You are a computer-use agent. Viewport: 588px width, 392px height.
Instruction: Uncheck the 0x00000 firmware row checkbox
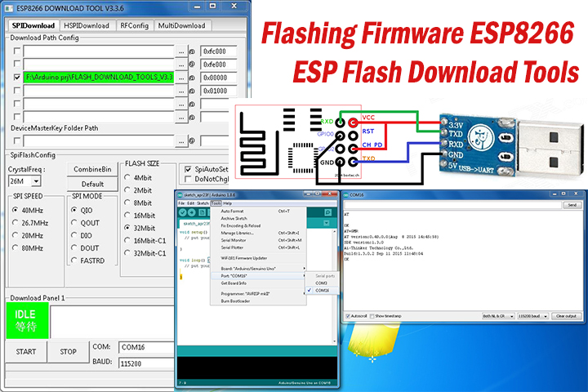[x=16, y=78]
